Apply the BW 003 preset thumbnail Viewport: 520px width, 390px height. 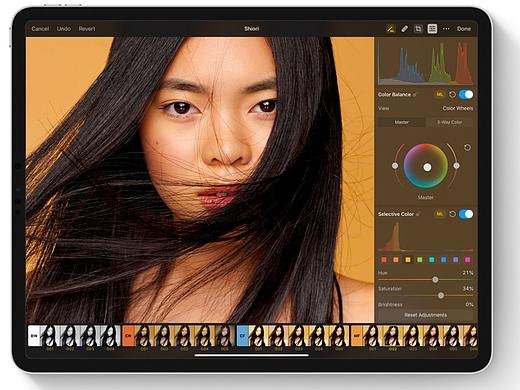tap(90, 337)
